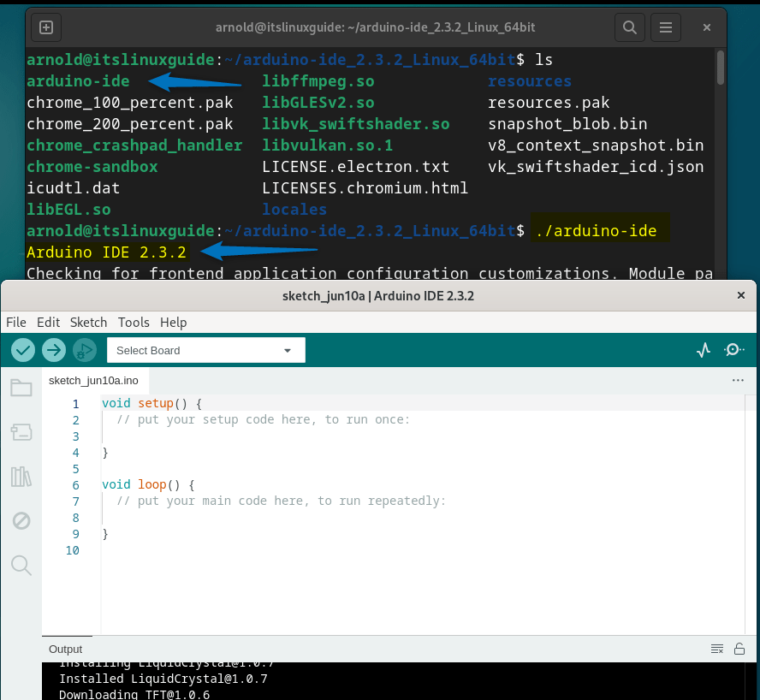Open the Debug icon in the toolbar
Viewport: 760px width, 700px height.
point(83,349)
